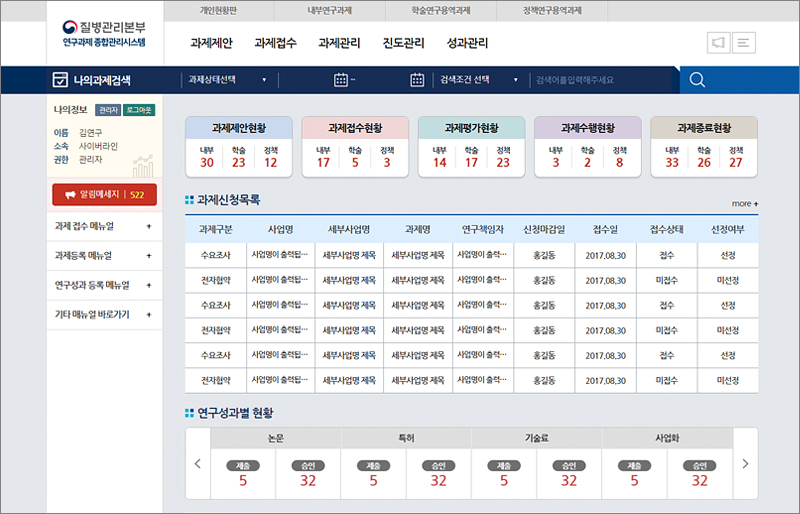Expand 과제 접수 메뉴얼 in the sidebar
This screenshot has width=800, height=514.
point(104,227)
